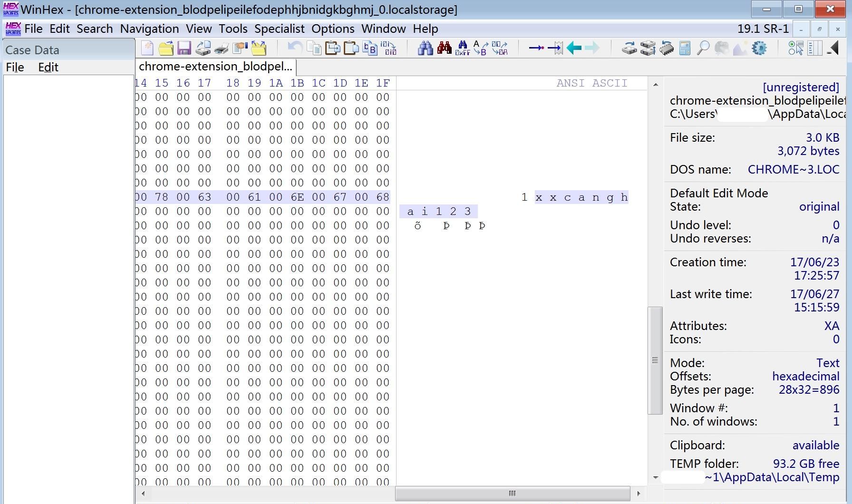Click Replace Text A to B icon
This screenshot has width=852, height=504.
click(x=480, y=48)
